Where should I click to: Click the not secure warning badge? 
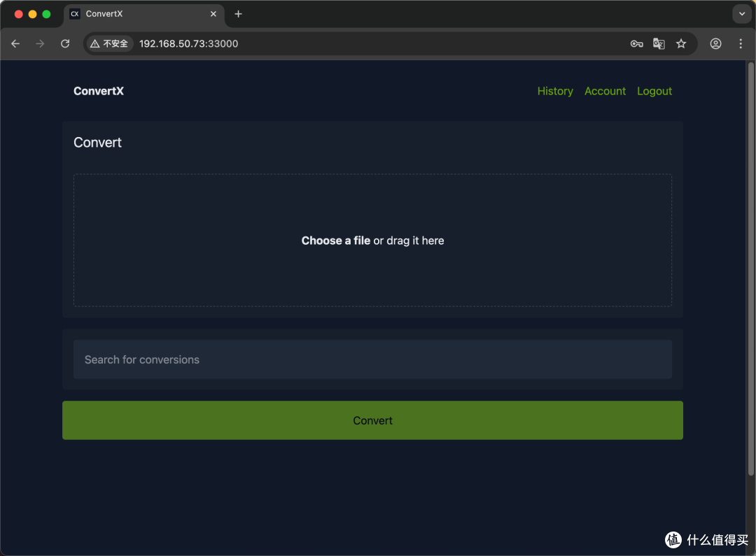pyautogui.click(x=109, y=43)
